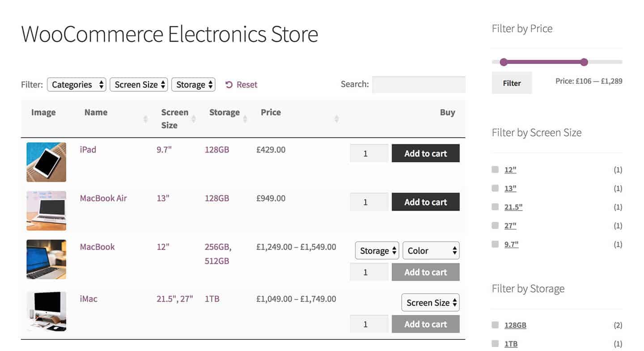Sort table by Name column arrows

(x=145, y=119)
